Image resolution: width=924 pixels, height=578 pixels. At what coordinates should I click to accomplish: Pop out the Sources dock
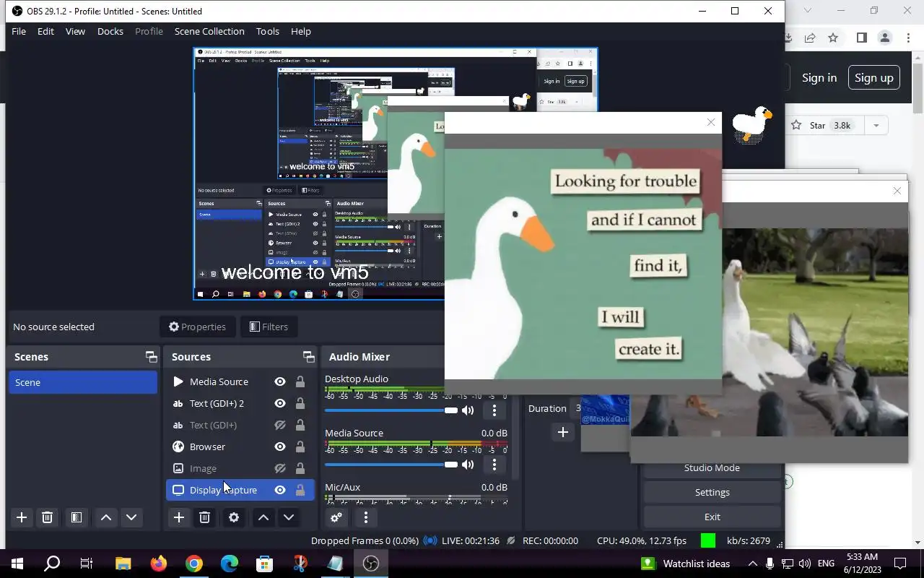(x=308, y=357)
